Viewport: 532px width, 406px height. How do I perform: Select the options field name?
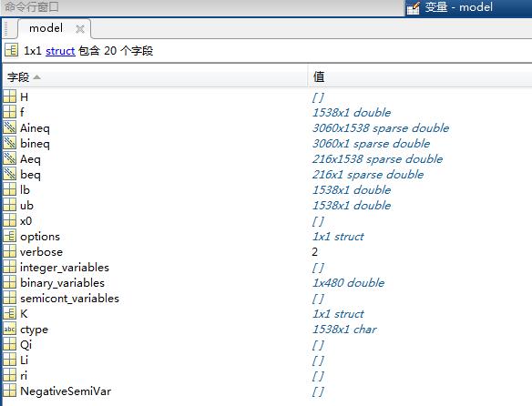[x=40, y=237]
